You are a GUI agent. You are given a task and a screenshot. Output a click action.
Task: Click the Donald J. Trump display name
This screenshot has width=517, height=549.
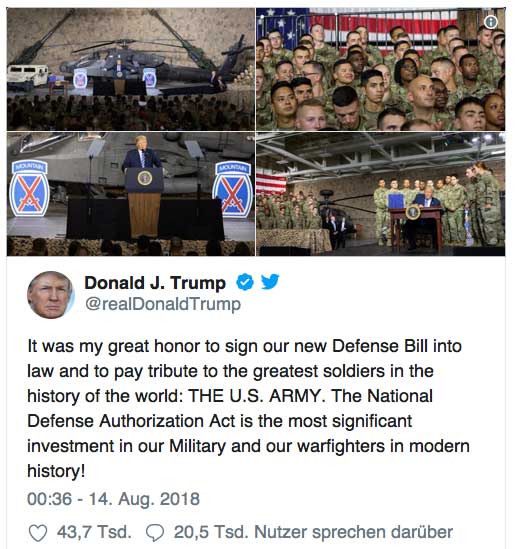(x=155, y=283)
